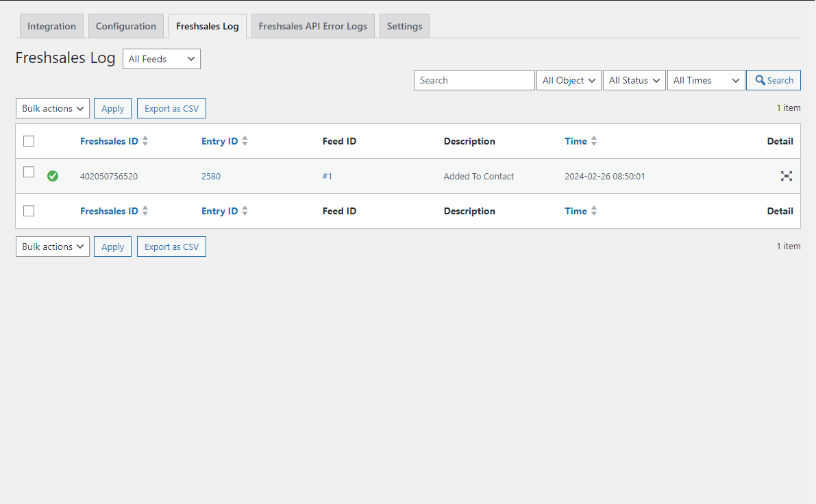The height and width of the screenshot is (504, 816).
Task: Click sort arrows beside header Entry ID
Action: [245, 141]
